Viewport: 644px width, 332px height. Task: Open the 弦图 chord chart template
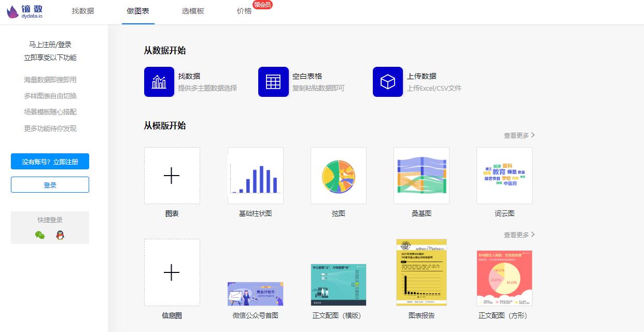(x=338, y=176)
